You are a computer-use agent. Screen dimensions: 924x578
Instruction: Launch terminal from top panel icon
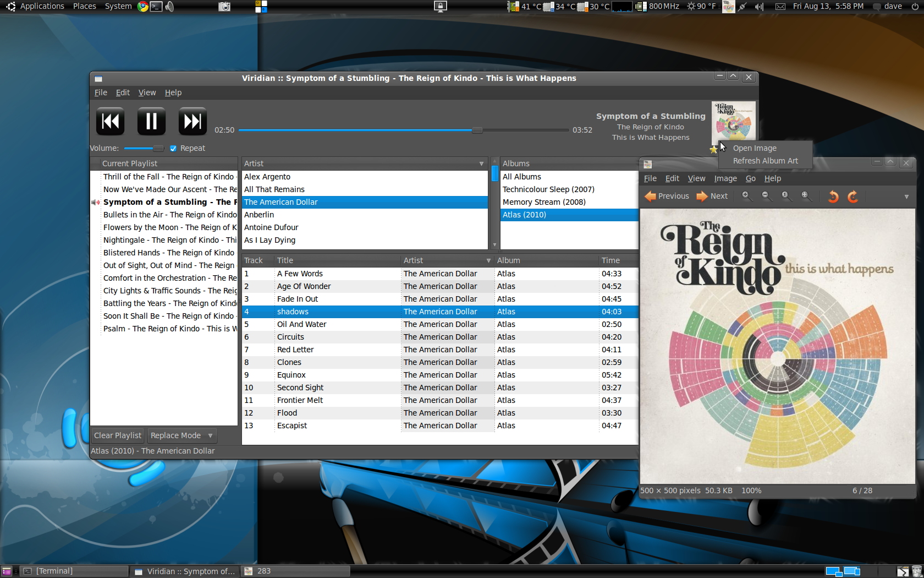[156, 7]
